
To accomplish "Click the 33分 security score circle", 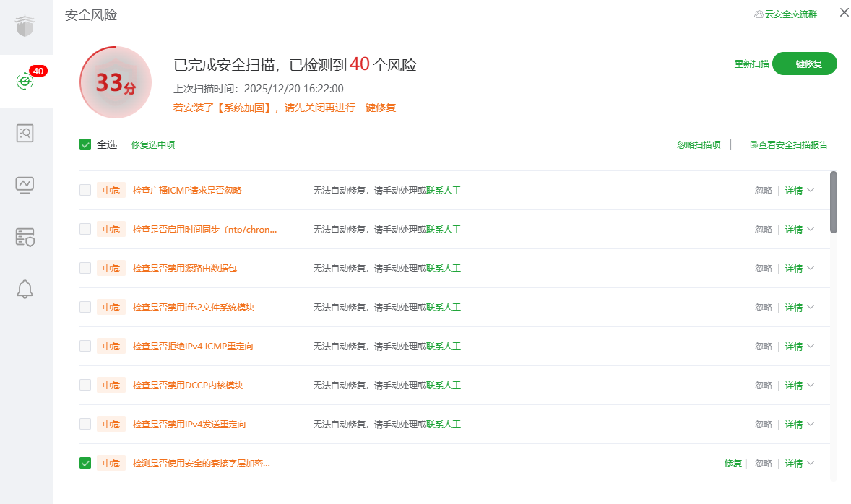I will pyautogui.click(x=116, y=82).
